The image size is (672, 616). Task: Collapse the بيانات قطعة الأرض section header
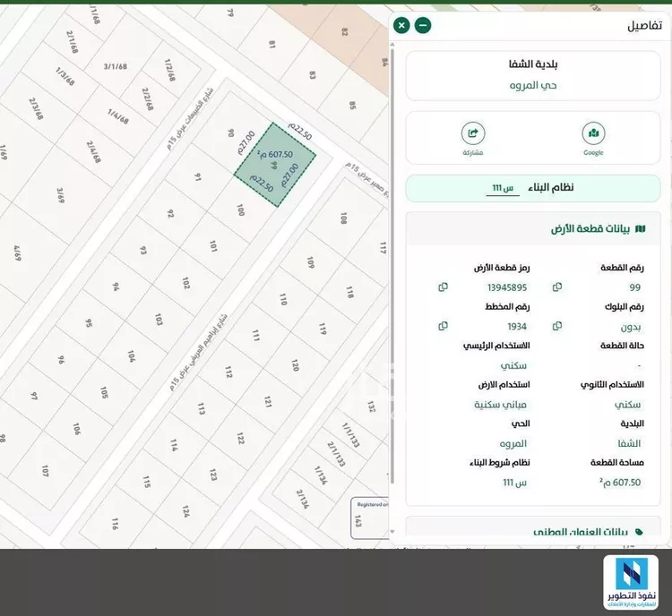click(533, 228)
